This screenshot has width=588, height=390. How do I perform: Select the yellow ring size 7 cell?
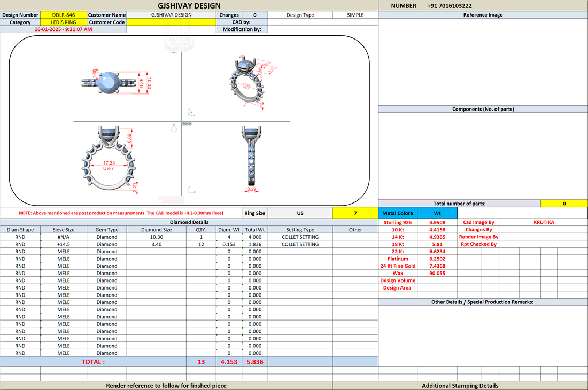(x=355, y=213)
